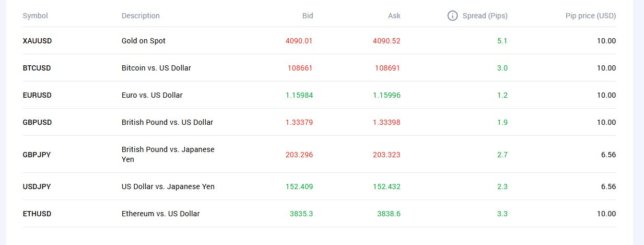Click the USDJPY ask price 152.432
Viewport: 644px width, 245px height.
coord(387,186)
